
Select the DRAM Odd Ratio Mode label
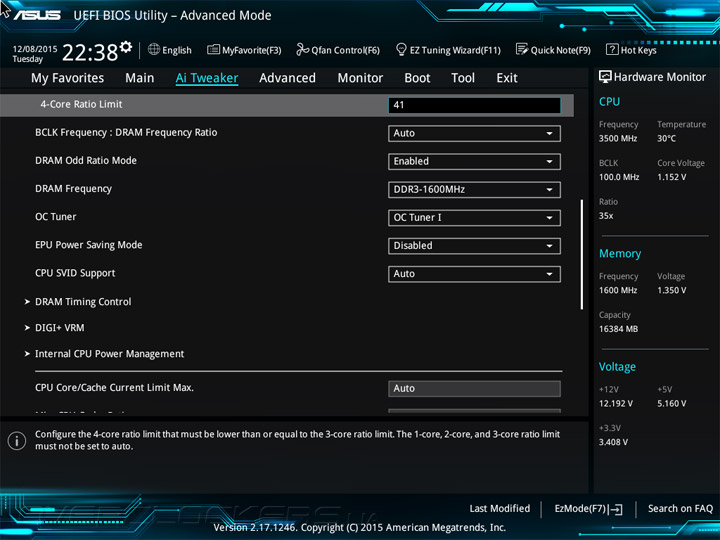pos(86,161)
